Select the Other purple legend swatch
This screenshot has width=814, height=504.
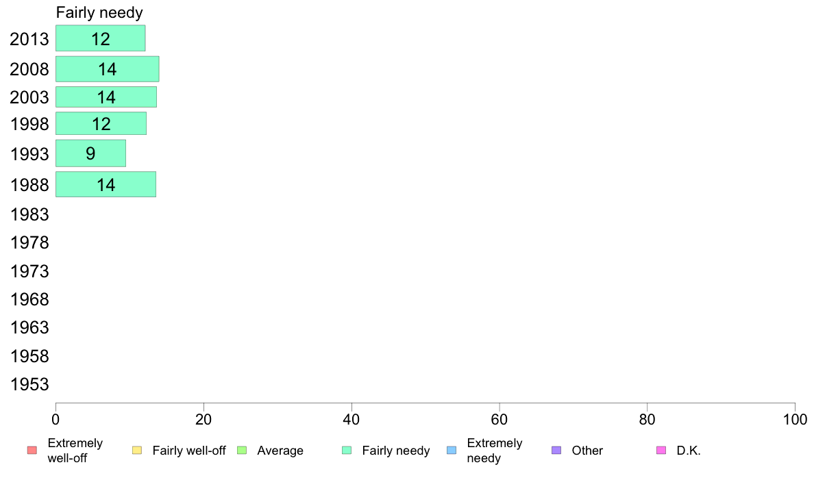tap(556, 450)
